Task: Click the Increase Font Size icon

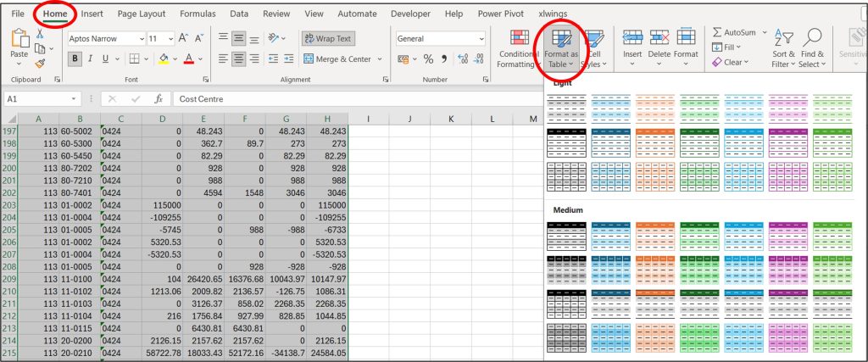Action: point(183,38)
